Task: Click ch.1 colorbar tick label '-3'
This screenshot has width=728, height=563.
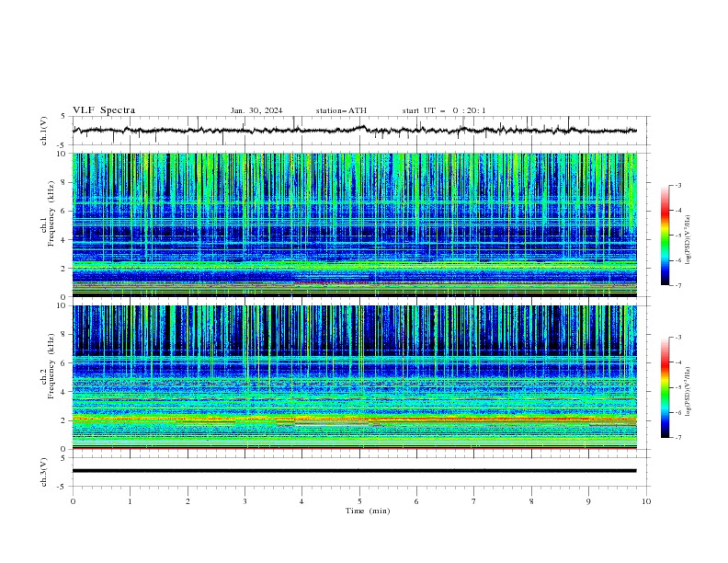Action: pyautogui.click(x=678, y=185)
